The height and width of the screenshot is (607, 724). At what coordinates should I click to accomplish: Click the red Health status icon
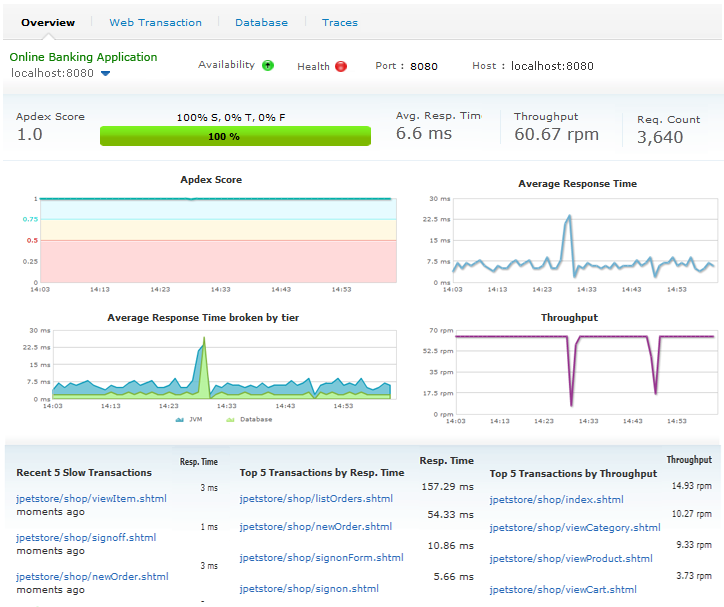(x=341, y=66)
